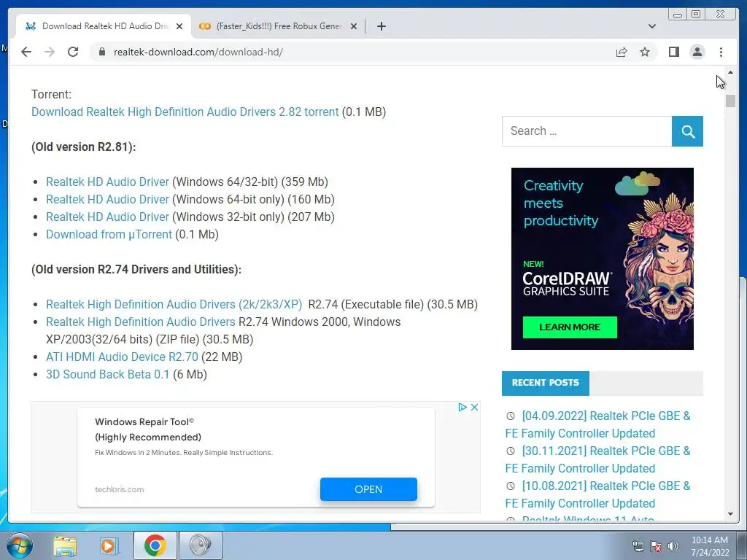Click the Chrome taskbar icon
Viewport: 747px width, 560px height.
[x=155, y=545]
